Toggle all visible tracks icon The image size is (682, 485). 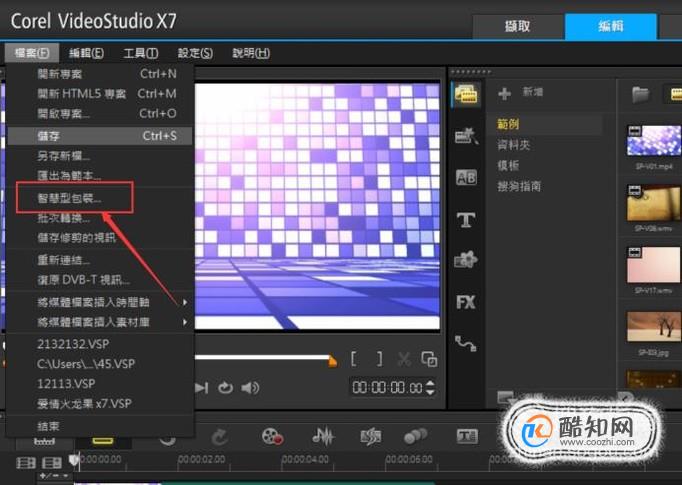26,463
